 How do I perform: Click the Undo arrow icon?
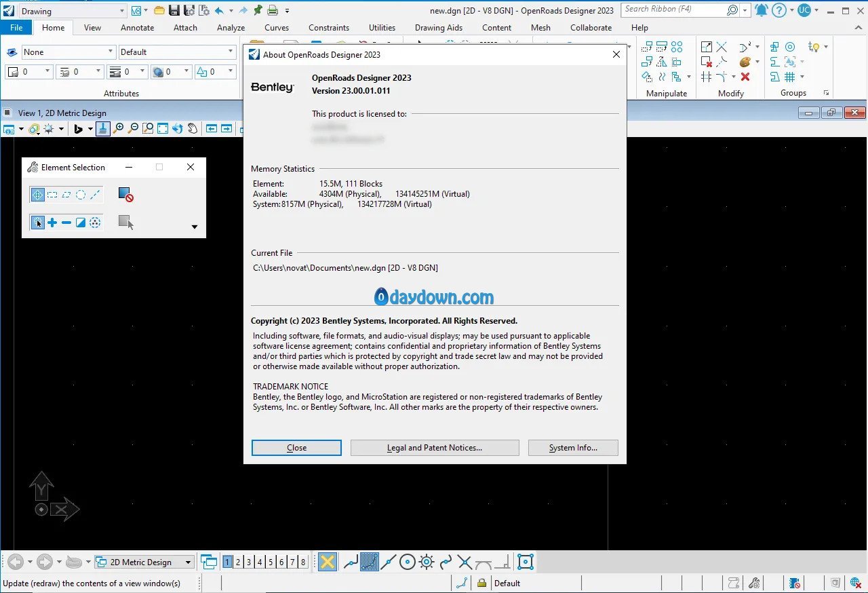(219, 10)
